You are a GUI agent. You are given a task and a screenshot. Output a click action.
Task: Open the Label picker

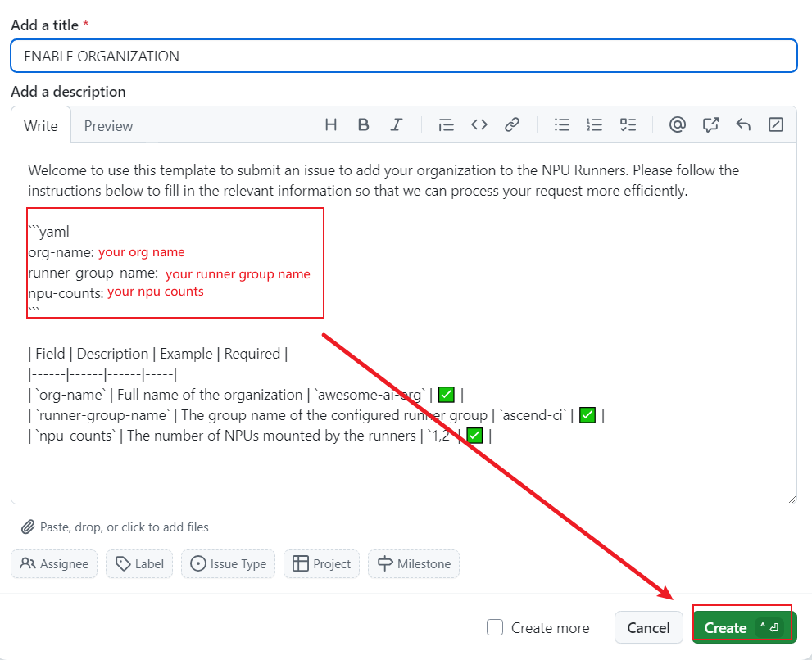pyautogui.click(x=138, y=563)
